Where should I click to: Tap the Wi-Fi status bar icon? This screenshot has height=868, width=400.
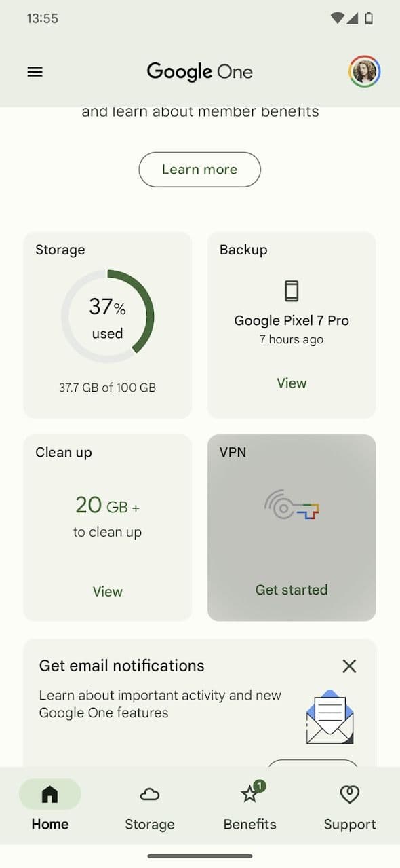(336, 18)
